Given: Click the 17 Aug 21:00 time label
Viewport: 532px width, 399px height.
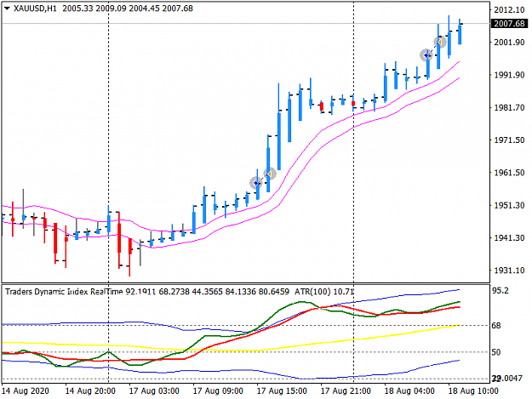Looking at the screenshot, I should [x=346, y=390].
